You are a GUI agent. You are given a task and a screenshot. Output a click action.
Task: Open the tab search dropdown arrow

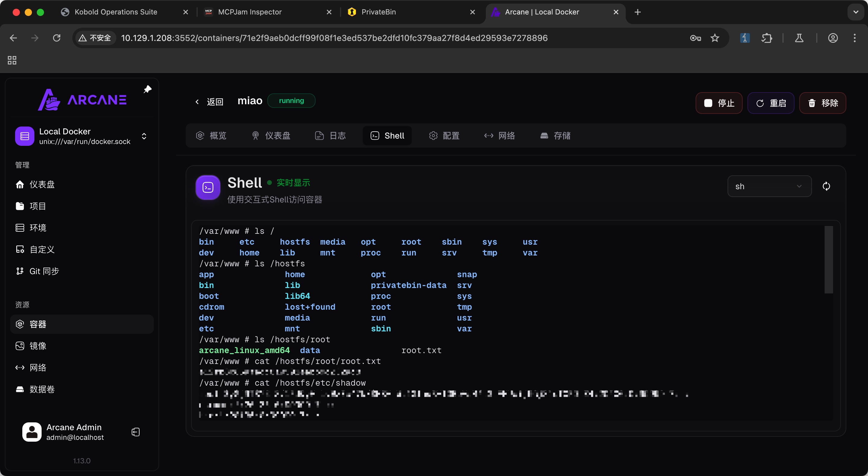(x=856, y=12)
